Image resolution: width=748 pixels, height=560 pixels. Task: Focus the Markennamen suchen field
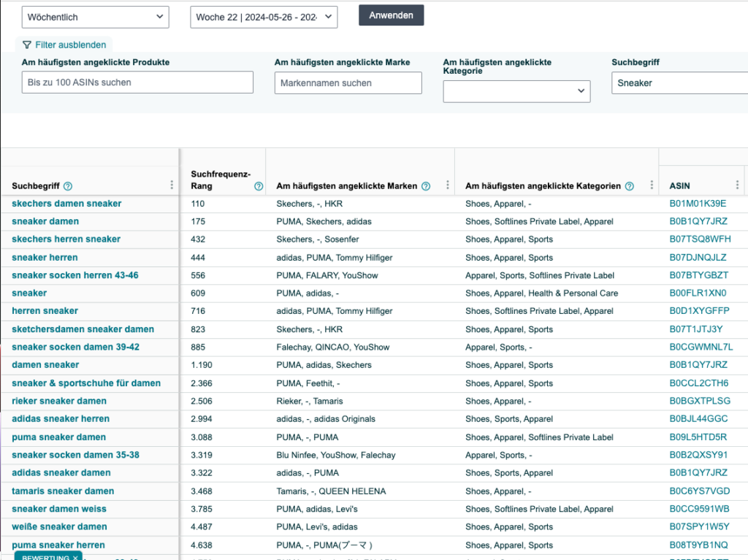(x=348, y=83)
